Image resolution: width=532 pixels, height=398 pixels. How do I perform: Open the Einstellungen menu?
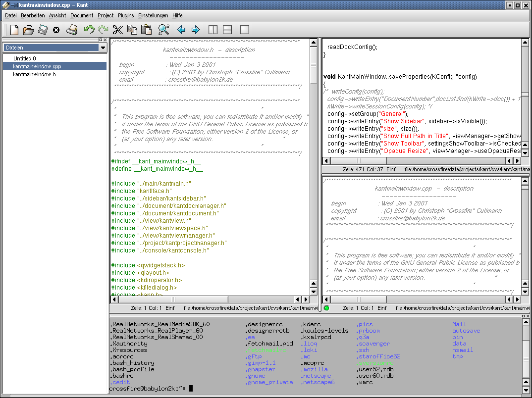(x=153, y=15)
